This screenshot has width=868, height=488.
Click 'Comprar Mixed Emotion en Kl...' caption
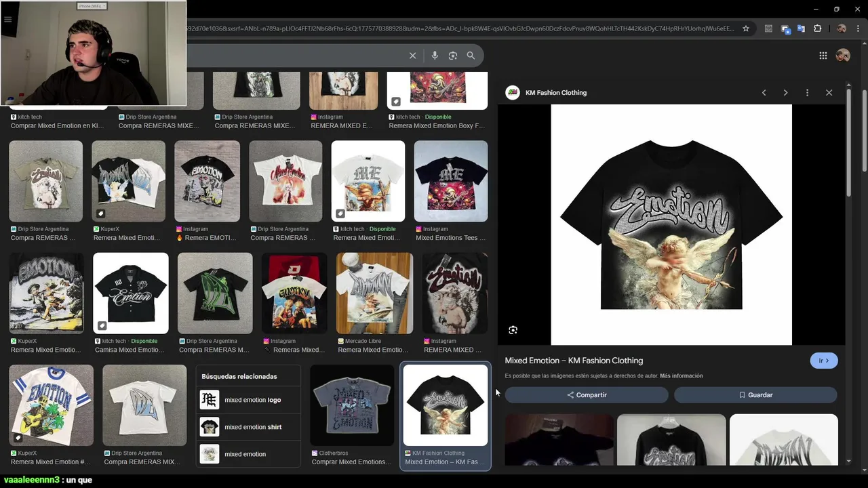click(x=57, y=125)
